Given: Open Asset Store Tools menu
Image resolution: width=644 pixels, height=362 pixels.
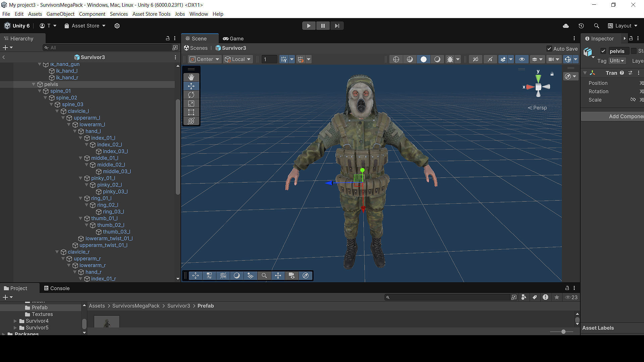Looking at the screenshot, I should coord(151,14).
